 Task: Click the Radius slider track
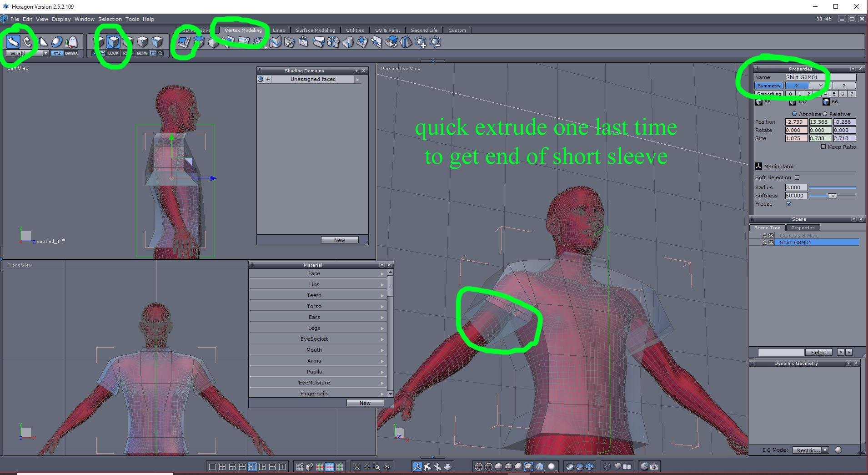(x=833, y=187)
